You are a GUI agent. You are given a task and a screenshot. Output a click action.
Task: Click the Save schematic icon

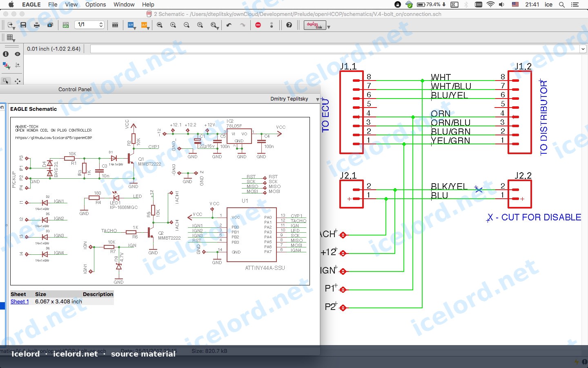[x=23, y=25]
